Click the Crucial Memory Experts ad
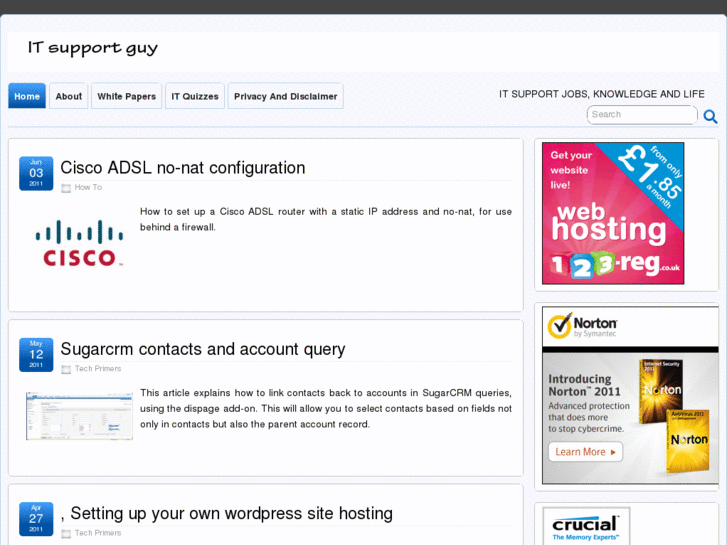727x545 pixels. (586, 526)
